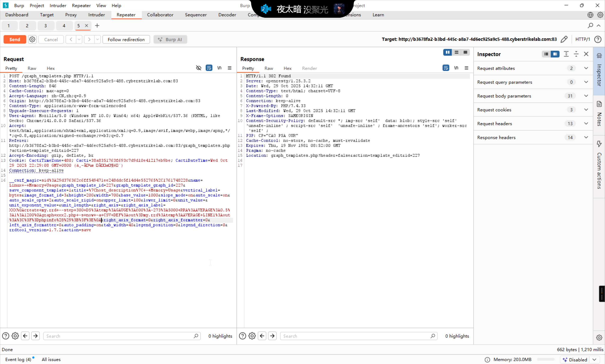Open the Notes side panel
This screenshot has width=605, height=364.
pyautogui.click(x=599, y=114)
